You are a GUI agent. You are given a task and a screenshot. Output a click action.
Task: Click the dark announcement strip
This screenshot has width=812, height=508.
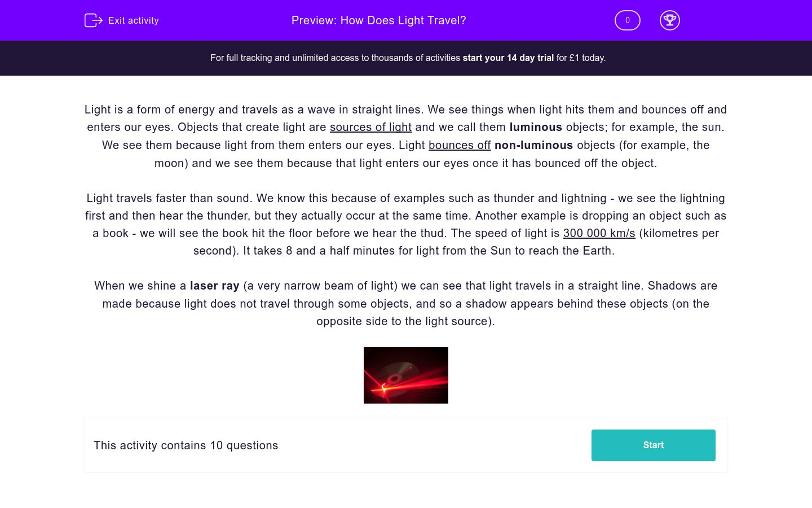click(x=406, y=58)
